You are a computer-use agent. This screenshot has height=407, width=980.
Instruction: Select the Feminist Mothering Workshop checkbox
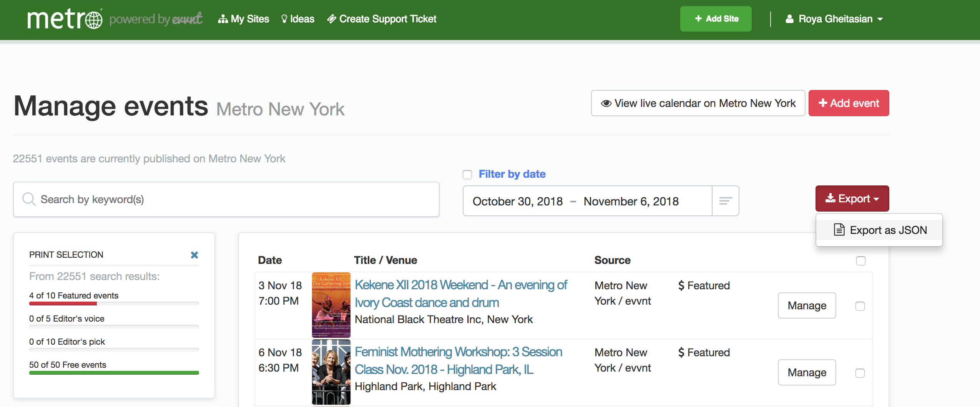point(860,373)
